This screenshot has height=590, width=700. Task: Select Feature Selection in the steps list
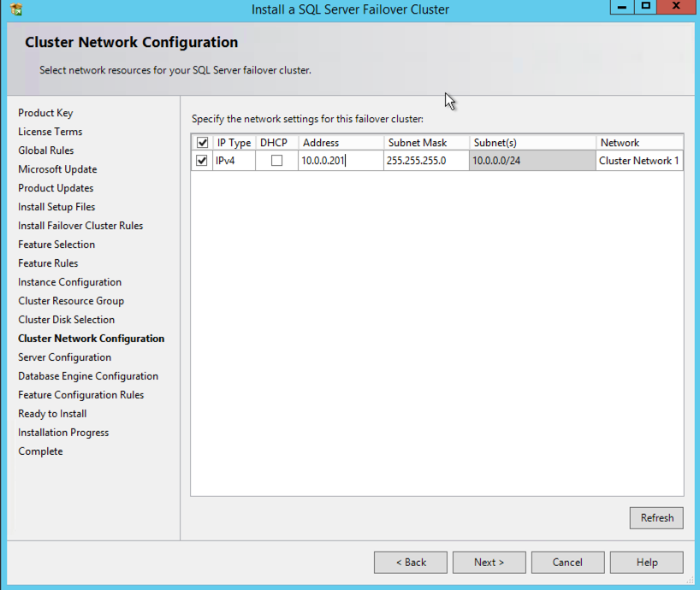tap(56, 245)
